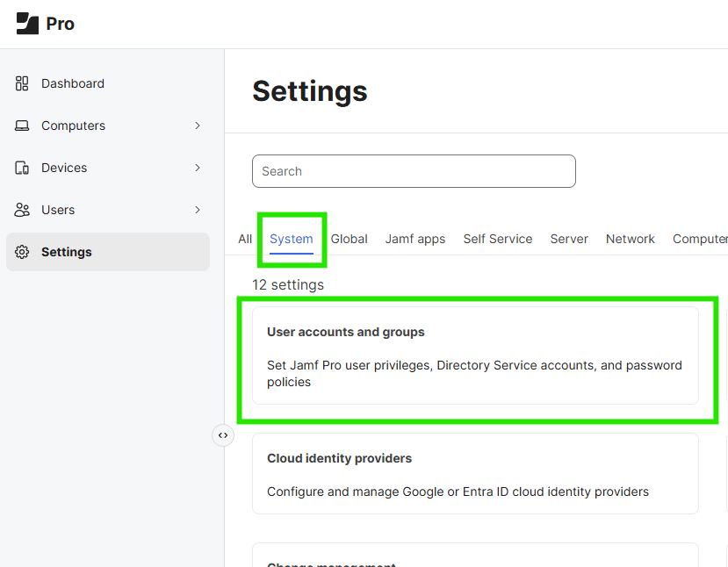Select the System tab
Viewport: 728px width, 567px height.
click(292, 239)
